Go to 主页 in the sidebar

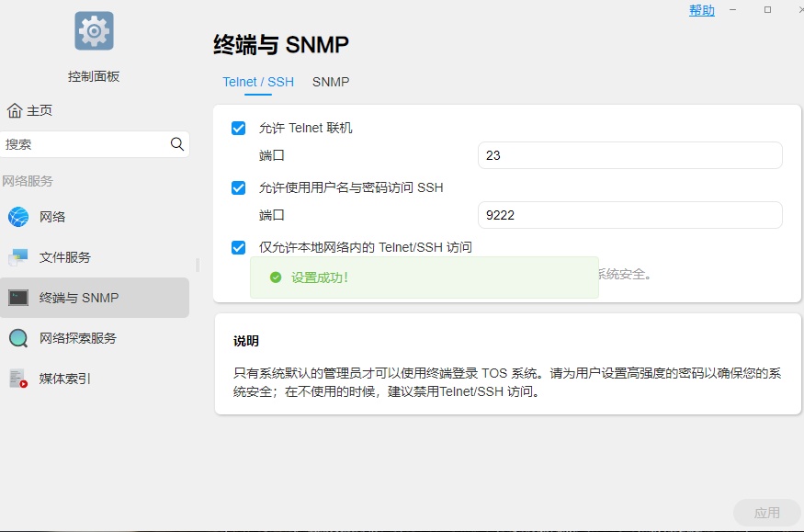40,110
